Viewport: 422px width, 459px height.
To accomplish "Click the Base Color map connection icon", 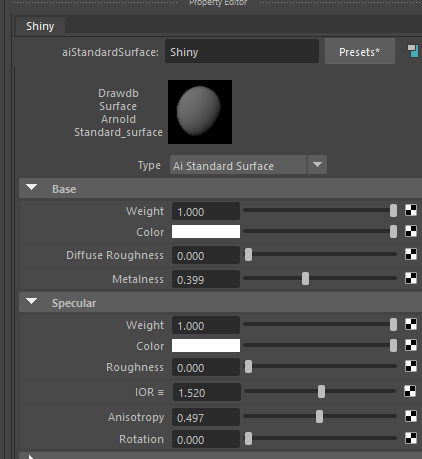I will pyautogui.click(x=411, y=231).
